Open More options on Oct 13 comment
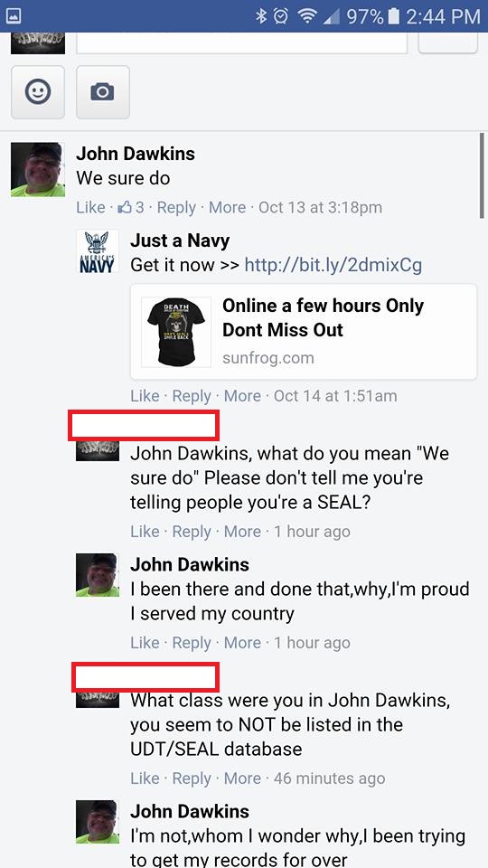This screenshot has height=868, width=488. (x=228, y=208)
